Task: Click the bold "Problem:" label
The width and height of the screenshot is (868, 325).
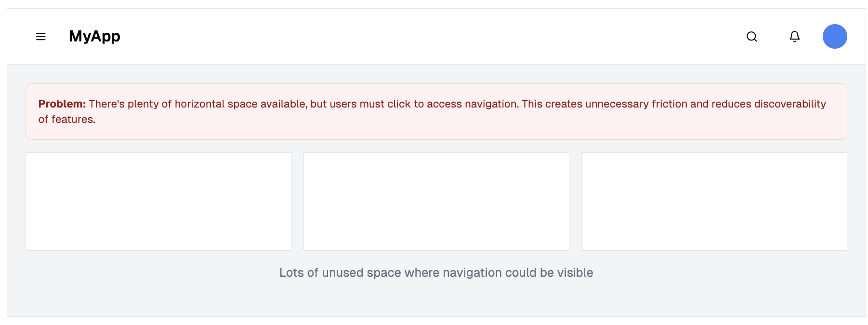Action: [x=62, y=104]
